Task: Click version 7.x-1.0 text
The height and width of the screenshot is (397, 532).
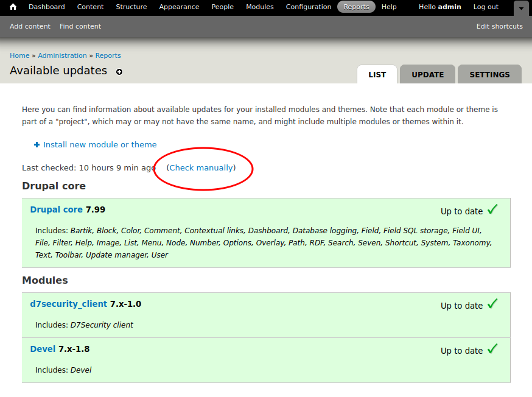Action: point(125,304)
